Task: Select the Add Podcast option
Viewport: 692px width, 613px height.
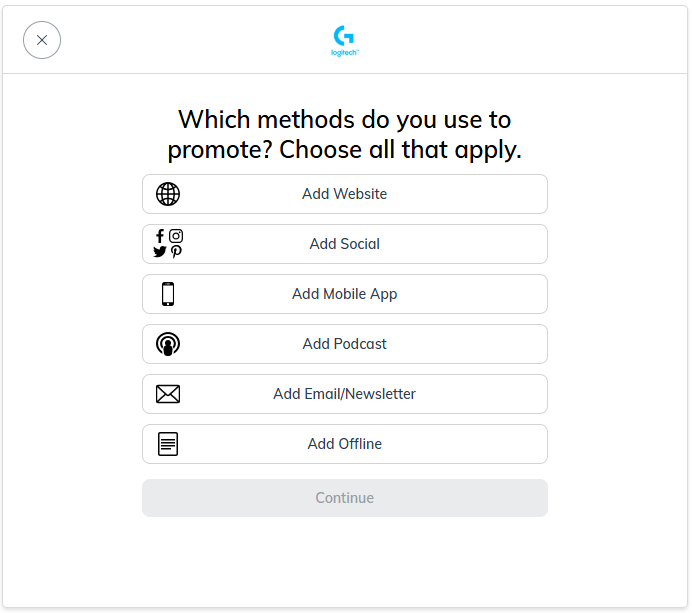Action: click(x=344, y=344)
